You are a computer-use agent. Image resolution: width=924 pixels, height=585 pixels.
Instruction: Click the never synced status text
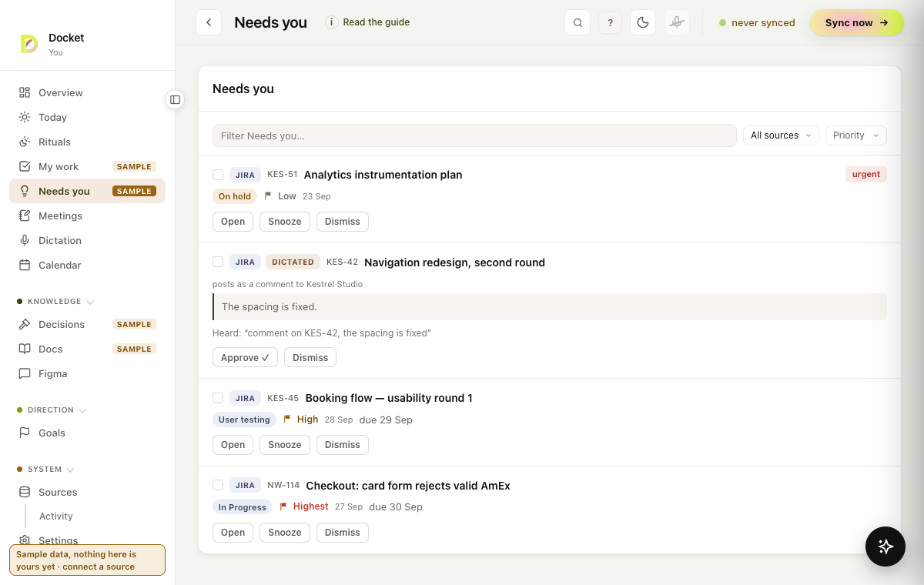coord(763,22)
